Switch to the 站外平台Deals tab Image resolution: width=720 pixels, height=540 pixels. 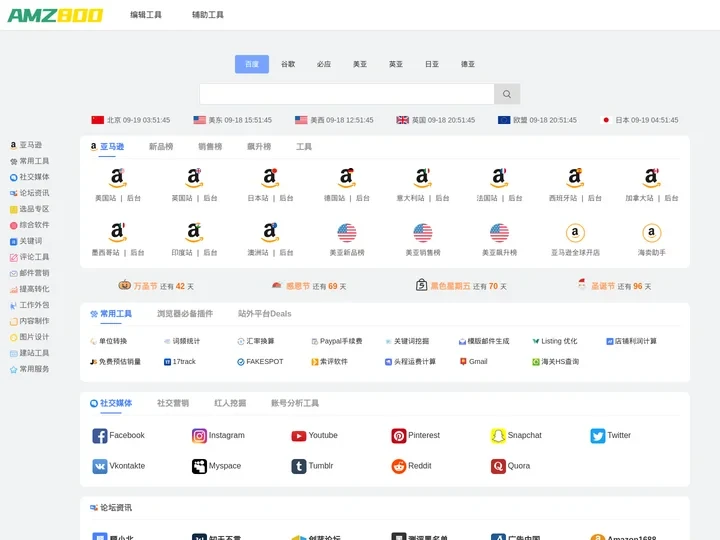click(264, 314)
